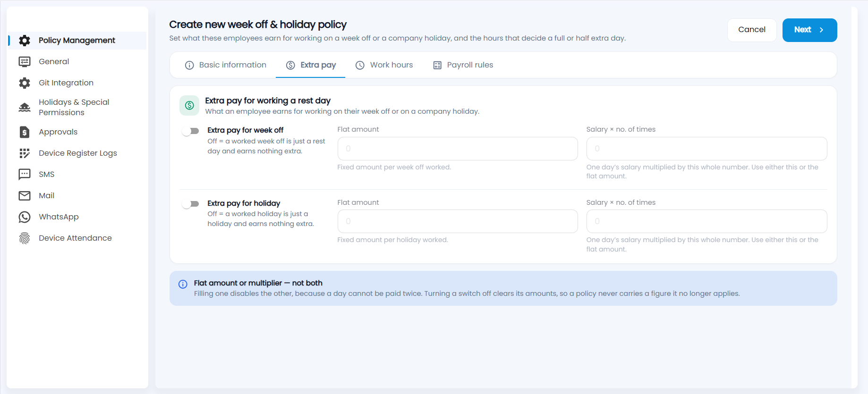Screen dimensions: 868x394
Task: Open Device Attendance sidebar link
Action: 75,238
